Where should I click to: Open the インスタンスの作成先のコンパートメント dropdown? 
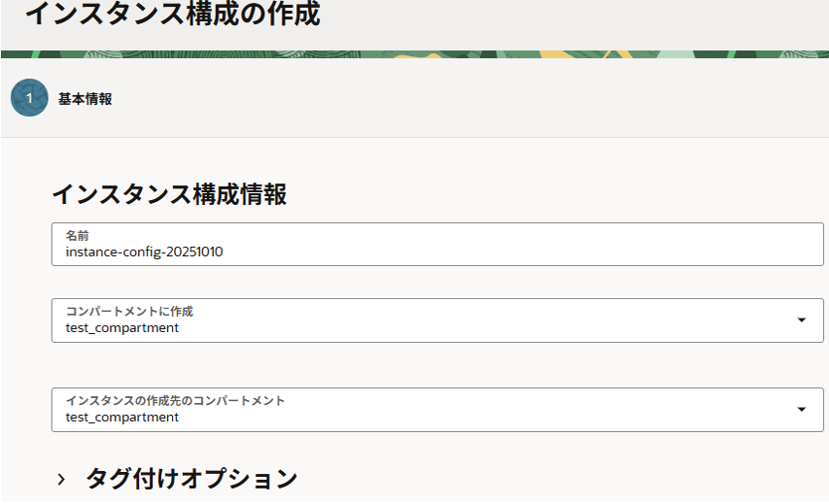pos(437,410)
